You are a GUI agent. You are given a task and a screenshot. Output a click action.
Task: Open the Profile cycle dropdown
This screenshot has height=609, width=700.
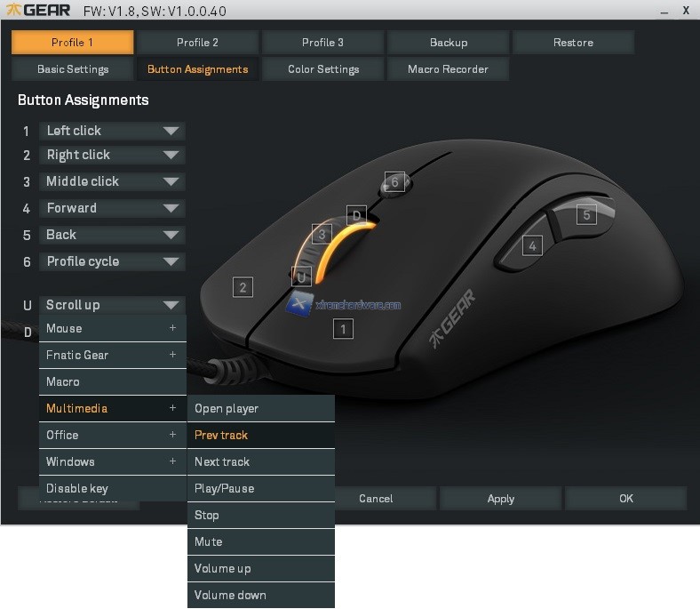click(x=112, y=261)
